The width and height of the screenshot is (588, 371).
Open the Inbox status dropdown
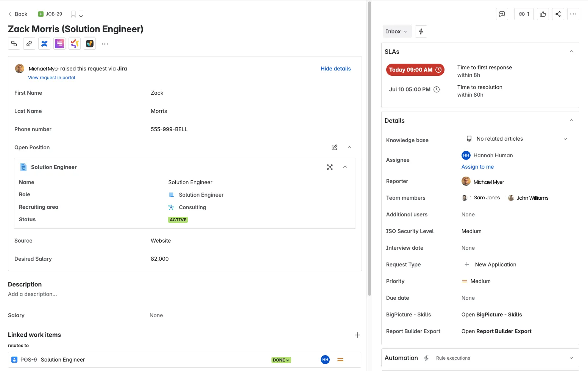396,31
